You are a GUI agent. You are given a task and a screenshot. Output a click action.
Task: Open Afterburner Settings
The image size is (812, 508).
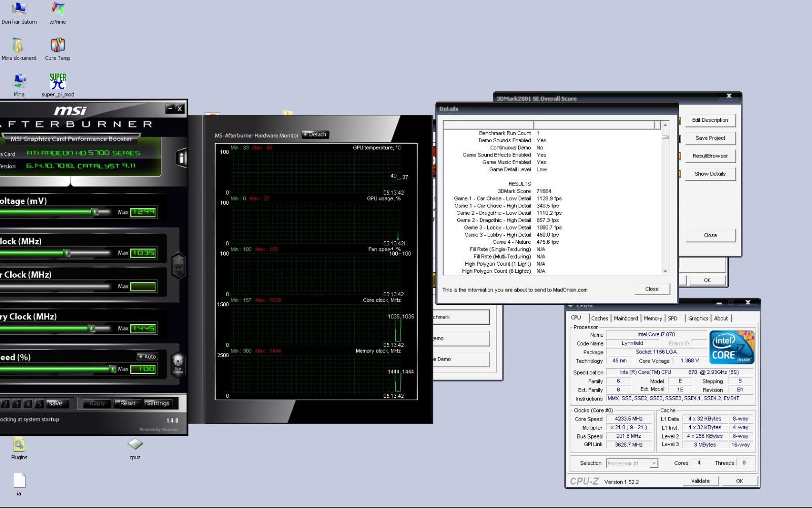[158, 403]
